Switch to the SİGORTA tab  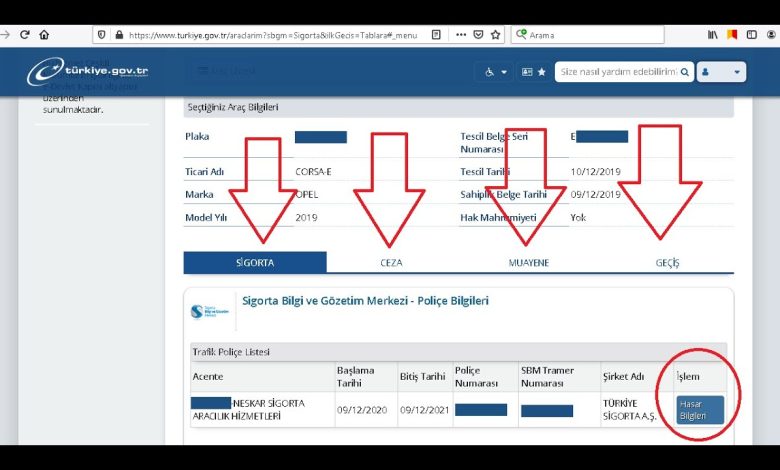tap(255, 263)
